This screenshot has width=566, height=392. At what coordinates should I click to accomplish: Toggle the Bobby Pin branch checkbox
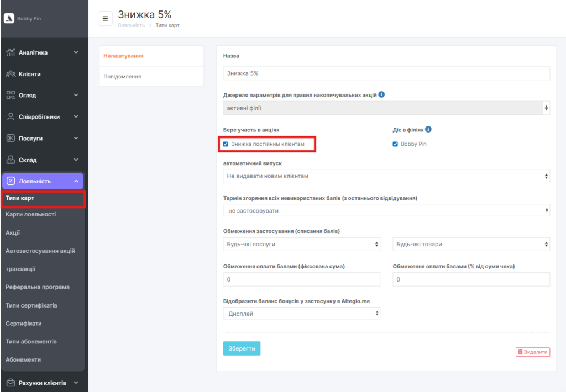point(395,144)
